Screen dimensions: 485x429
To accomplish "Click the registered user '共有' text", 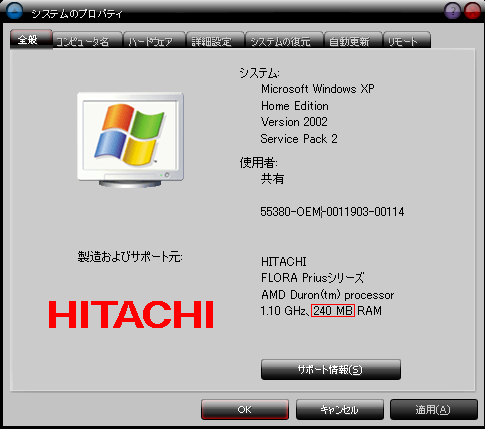I will [x=272, y=179].
